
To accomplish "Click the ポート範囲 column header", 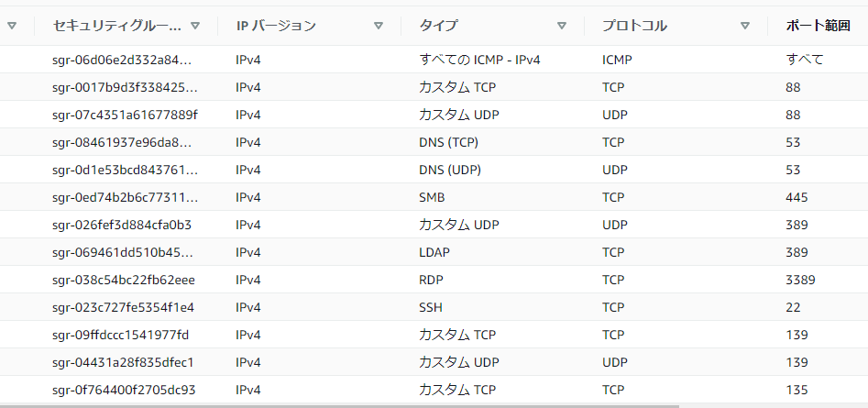I will [819, 26].
